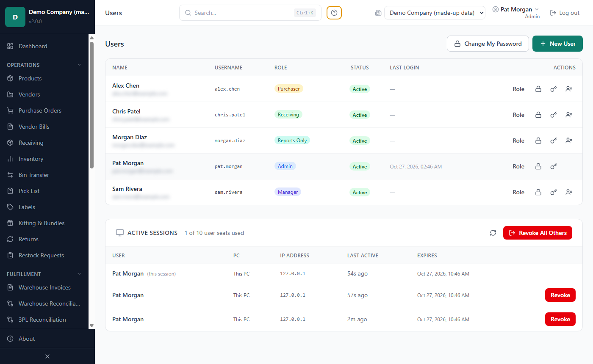Click the morgan.diaz username cell
The width and height of the screenshot is (593, 364).
(x=230, y=141)
